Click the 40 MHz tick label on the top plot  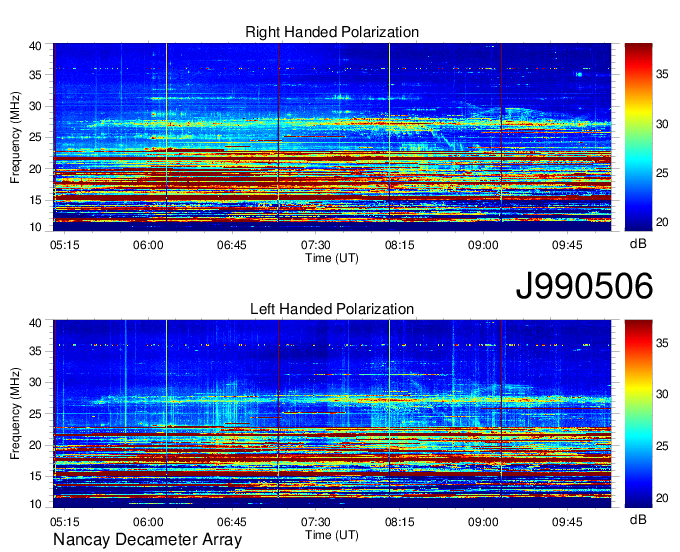pos(36,46)
